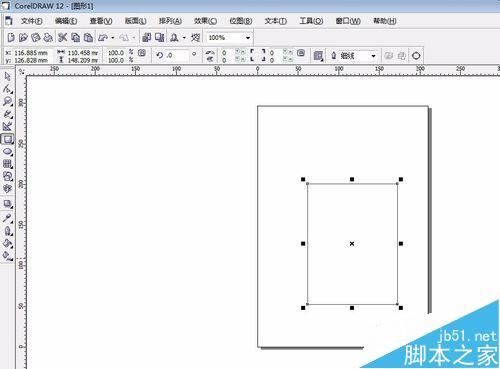The height and width of the screenshot is (369, 500).
Task: Click the Wrap Paragraph Text icon
Action: [318, 56]
